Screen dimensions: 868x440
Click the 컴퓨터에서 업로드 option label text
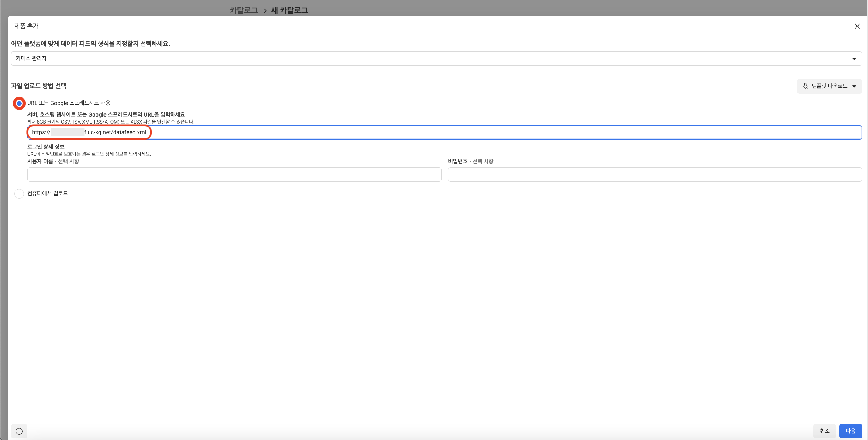[47, 194]
